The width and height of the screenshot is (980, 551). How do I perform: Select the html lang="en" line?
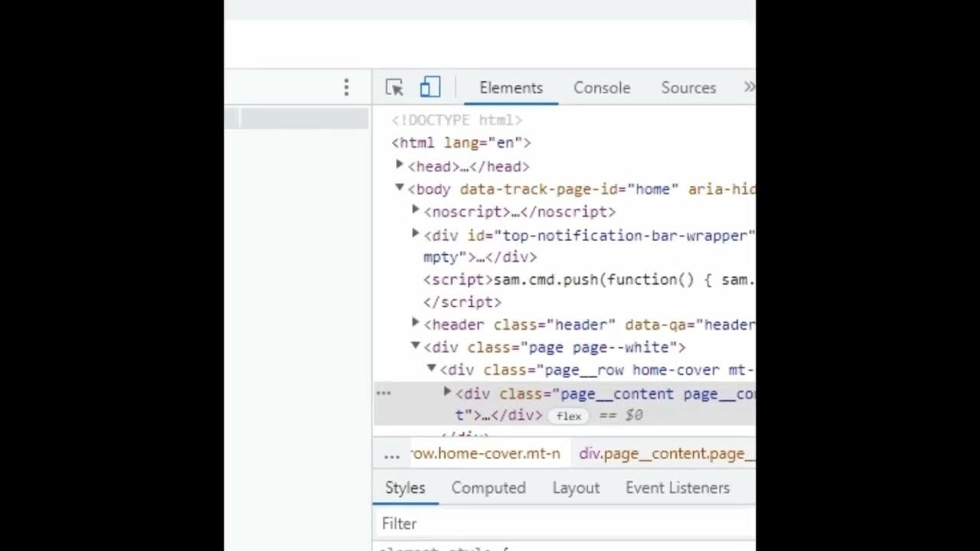point(461,143)
